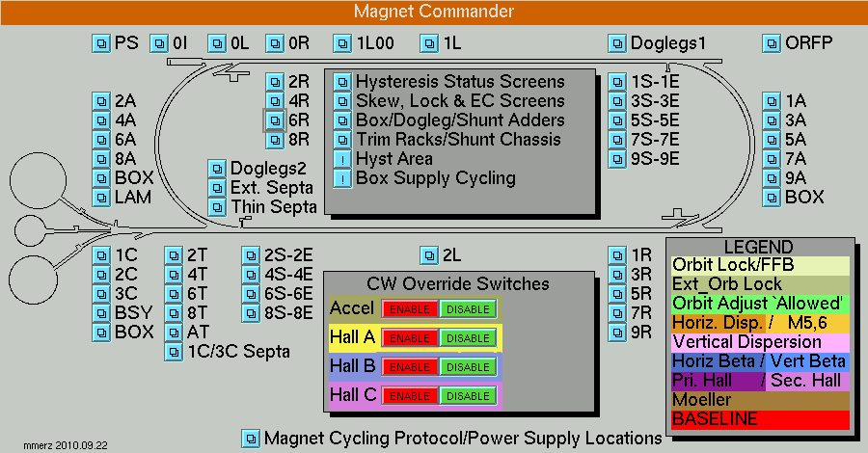Viewport: 868px width, 453px height.
Task: Enable the Accel CW override
Action: (x=410, y=309)
